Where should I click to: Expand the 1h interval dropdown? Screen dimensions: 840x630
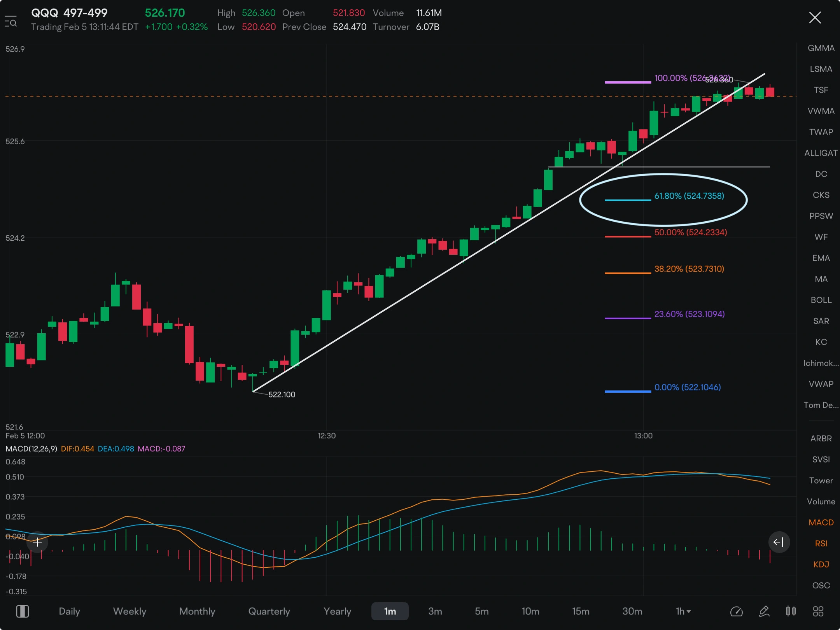pyautogui.click(x=683, y=611)
